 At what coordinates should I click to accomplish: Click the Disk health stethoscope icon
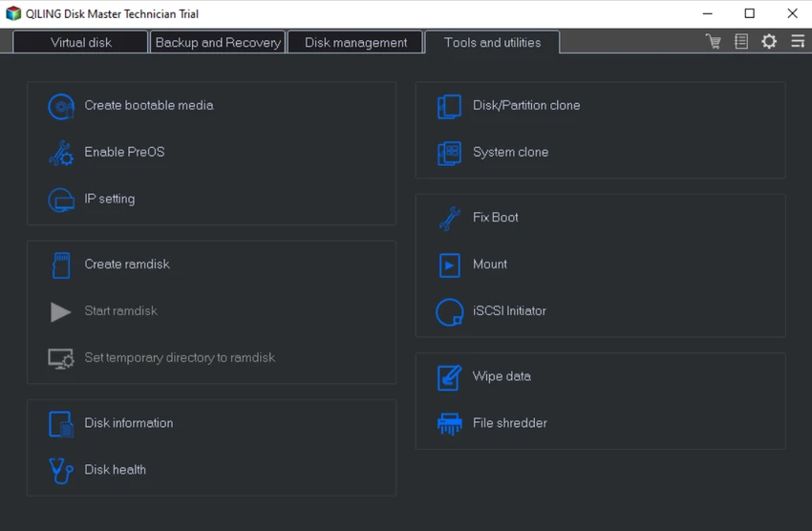click(61, 471)
